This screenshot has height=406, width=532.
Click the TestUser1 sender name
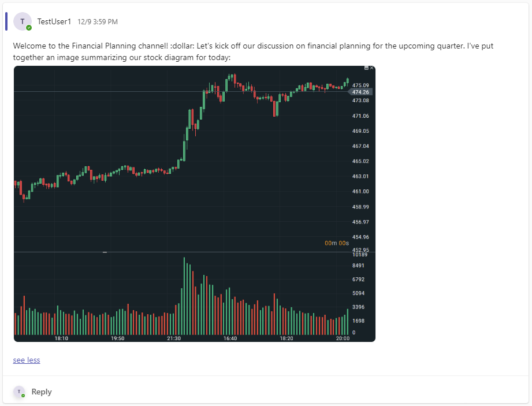(x=54, y=21)
